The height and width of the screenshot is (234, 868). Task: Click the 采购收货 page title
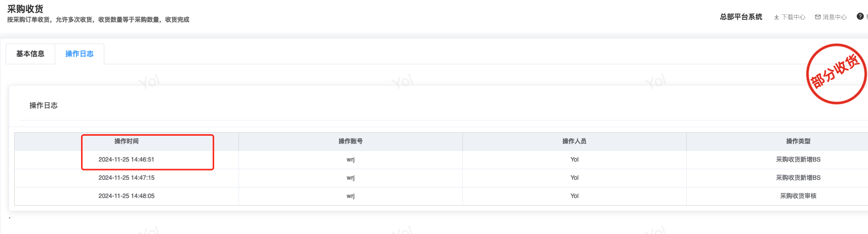pyautogui.click(x=25, y=9)
